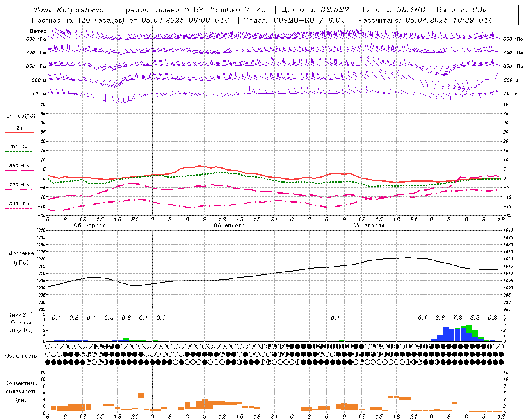This screenshot has height=420, width=525.
Task: Click the "Тем-ра(°C)" temperature label
Action: (19, 116)
